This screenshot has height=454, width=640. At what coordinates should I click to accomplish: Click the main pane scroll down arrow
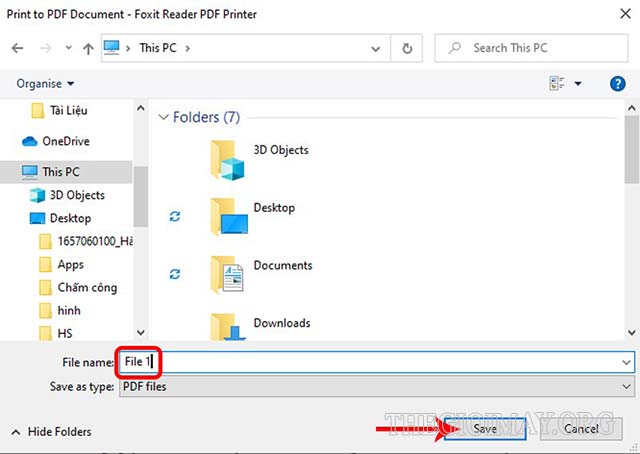(x=632, y=332)
